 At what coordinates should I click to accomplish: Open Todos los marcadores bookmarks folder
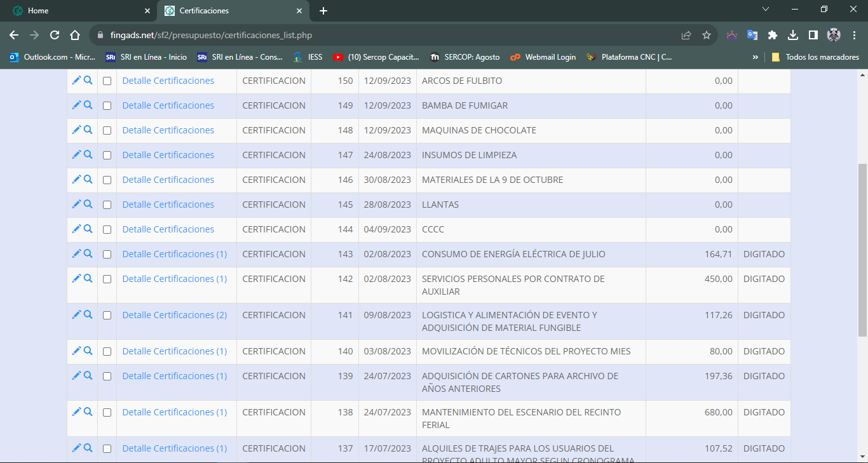click(x=815, y=57)
